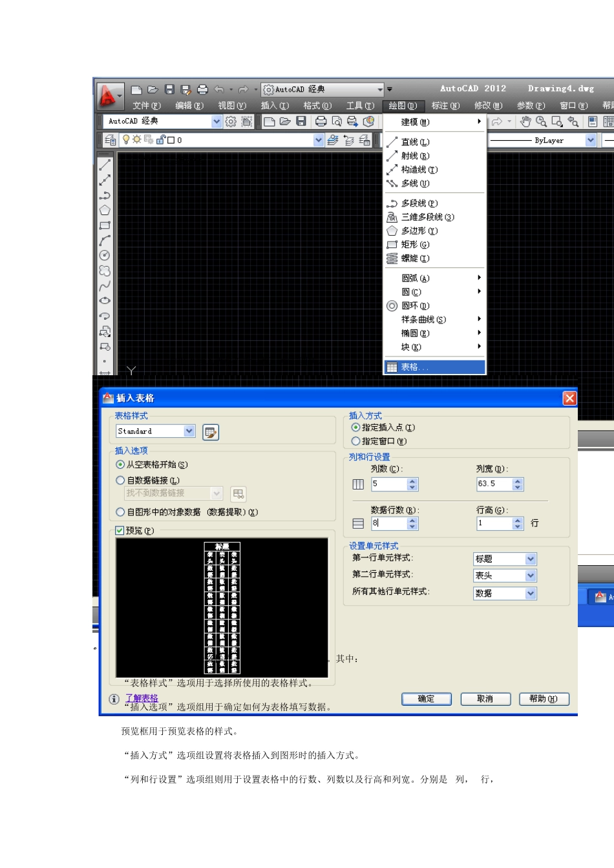Select 从空表格开始 radio option
This screenshot has width=614, height=868.
tap(120, 464)
